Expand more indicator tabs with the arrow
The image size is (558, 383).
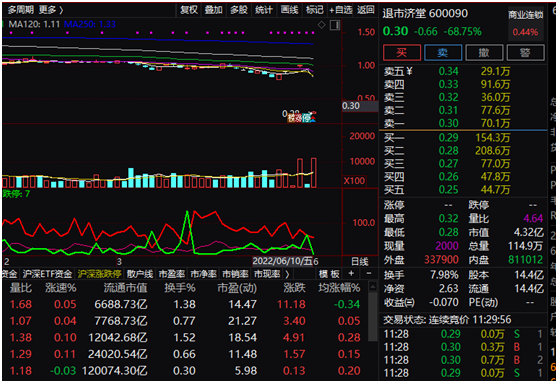pos(287,274)
